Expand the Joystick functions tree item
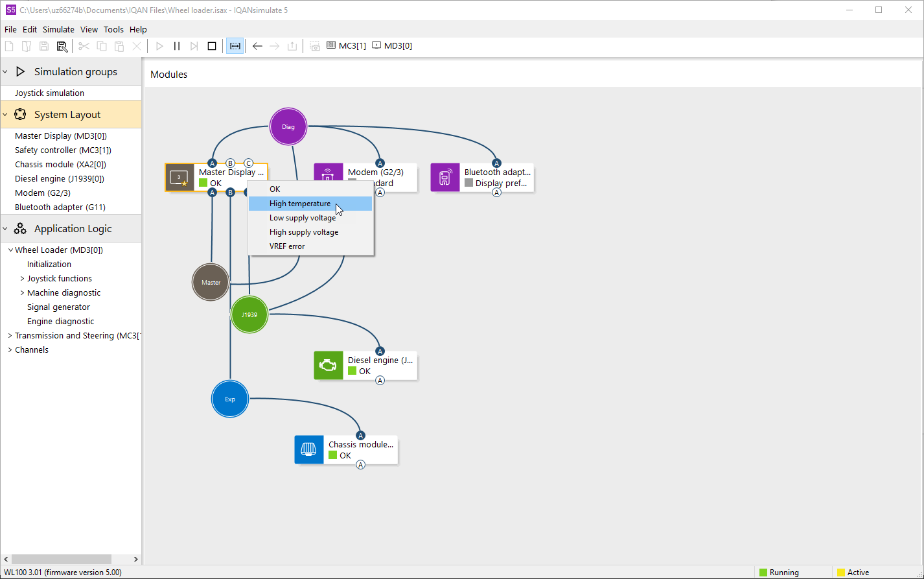Image resolution: width=924 pixels, height=579 pixels. tap(23, 279)
